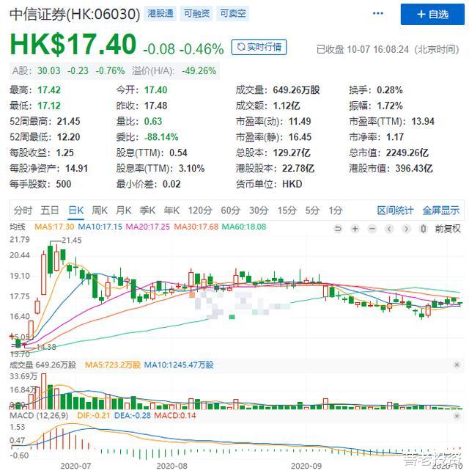Click the 2020-08 date axis label
Image resolution: width=469 pixels, height=476 pixels.
click(x=171, y=466)
